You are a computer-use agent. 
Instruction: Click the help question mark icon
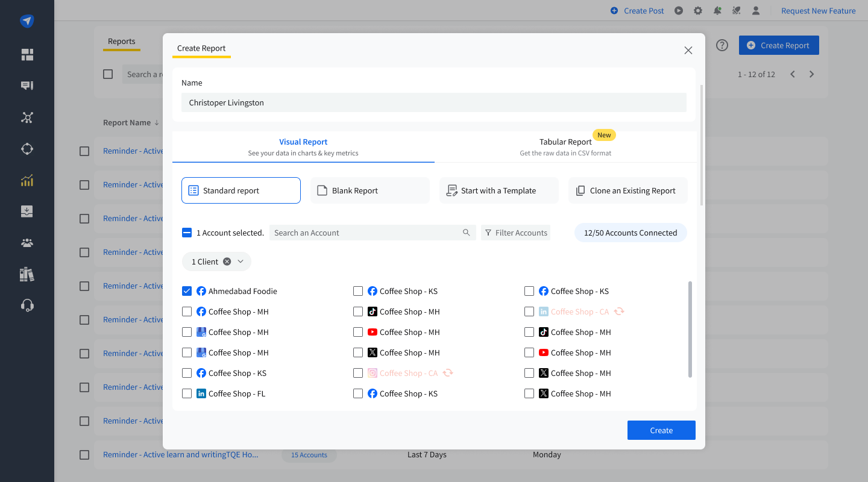722,45
